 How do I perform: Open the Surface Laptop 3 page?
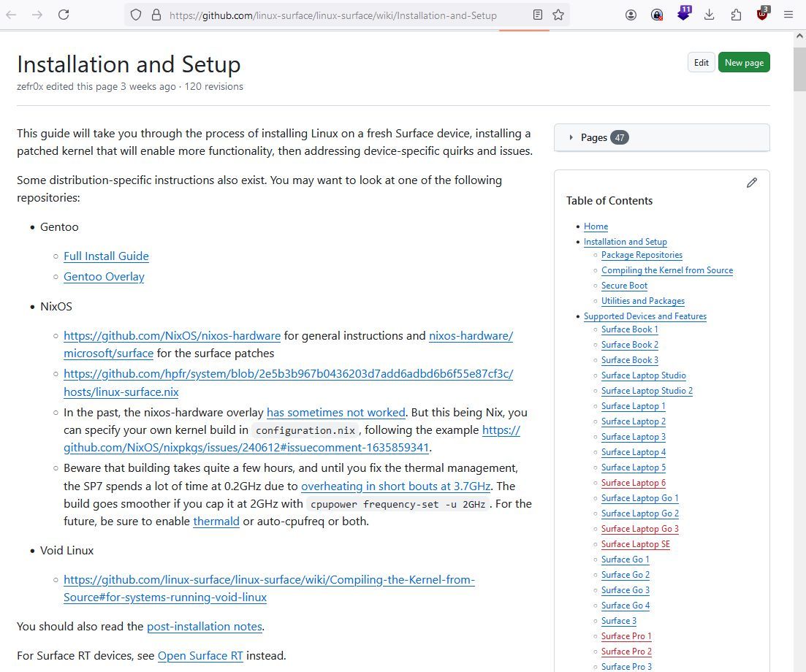click(634, 437)
